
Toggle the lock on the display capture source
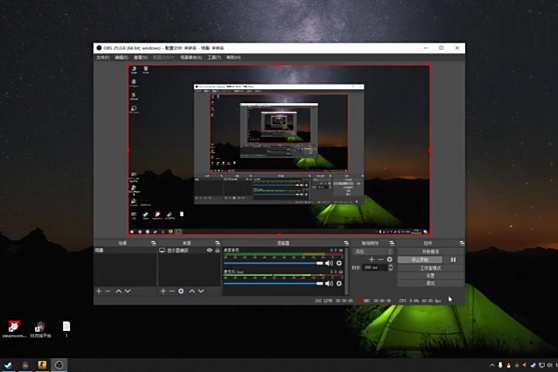click(217, 251)
